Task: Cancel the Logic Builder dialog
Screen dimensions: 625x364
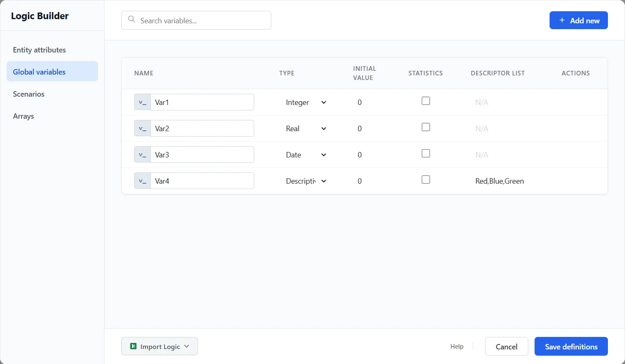Action: 506,347
